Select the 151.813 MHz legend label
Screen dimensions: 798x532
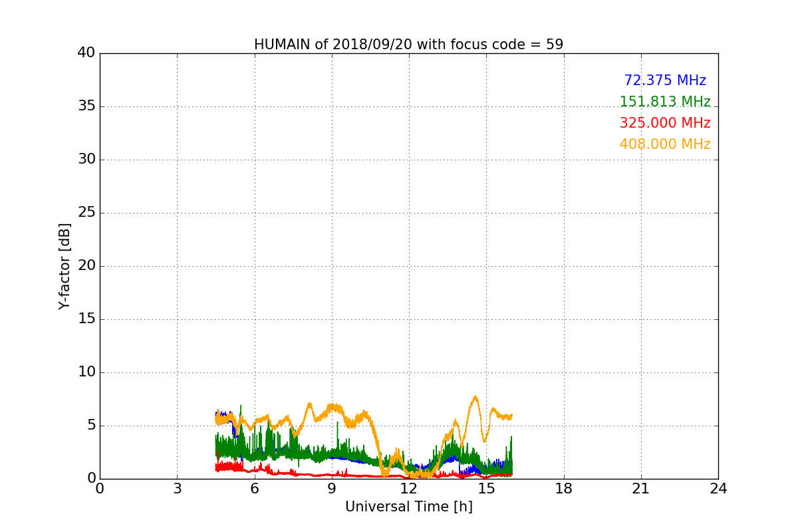665,102
